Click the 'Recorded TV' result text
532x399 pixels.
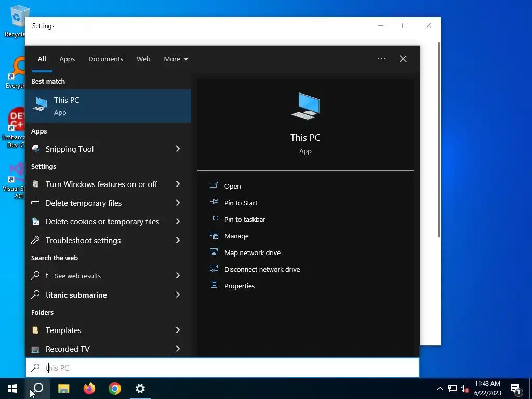68,349
